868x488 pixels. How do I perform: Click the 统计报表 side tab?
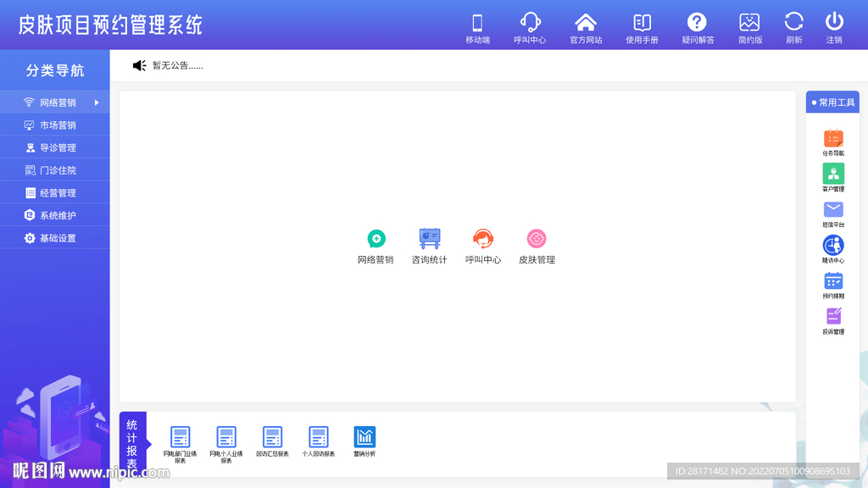click(x=133, y=444)
